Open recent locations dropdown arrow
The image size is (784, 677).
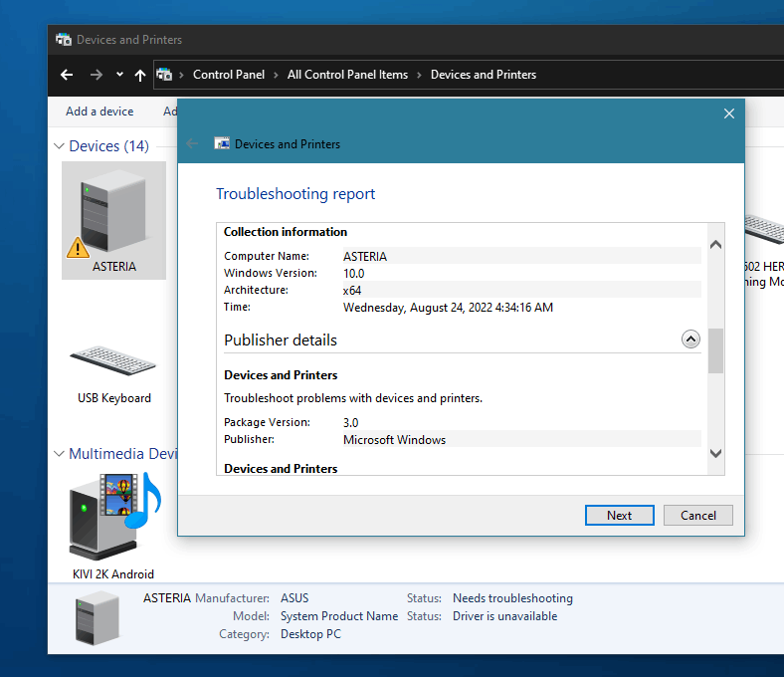119,75
